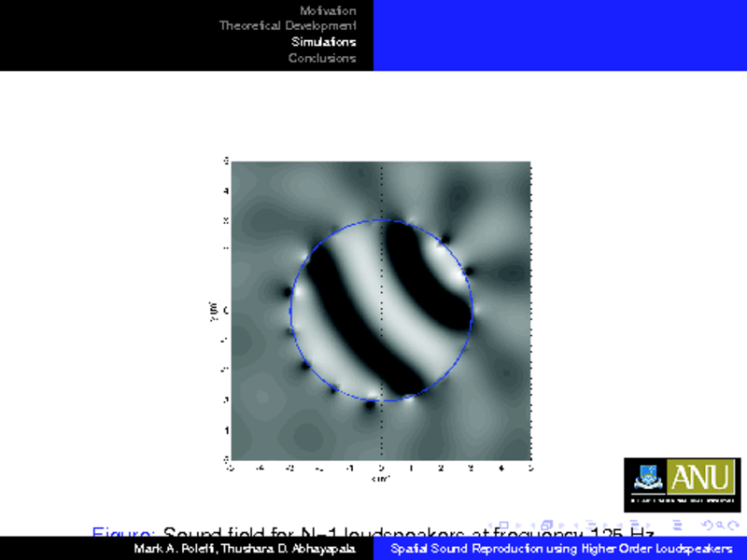Open the Motivation section link
Viewport: 747px width, 560px height.
[x=328, y=10]
